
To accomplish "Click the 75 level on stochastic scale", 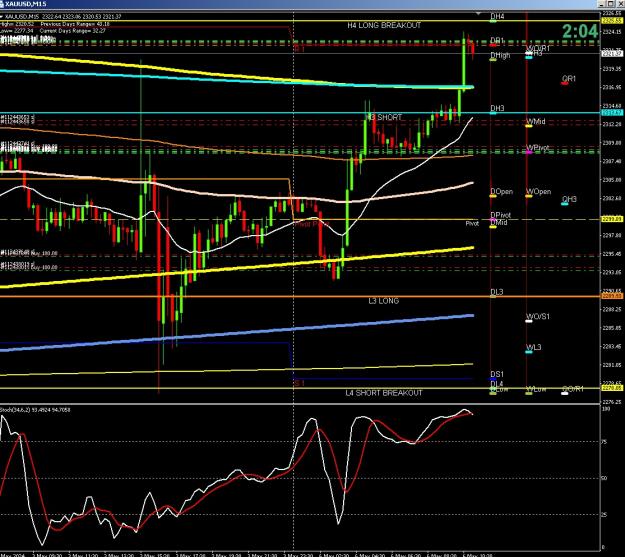I will [x=604, y=442].
